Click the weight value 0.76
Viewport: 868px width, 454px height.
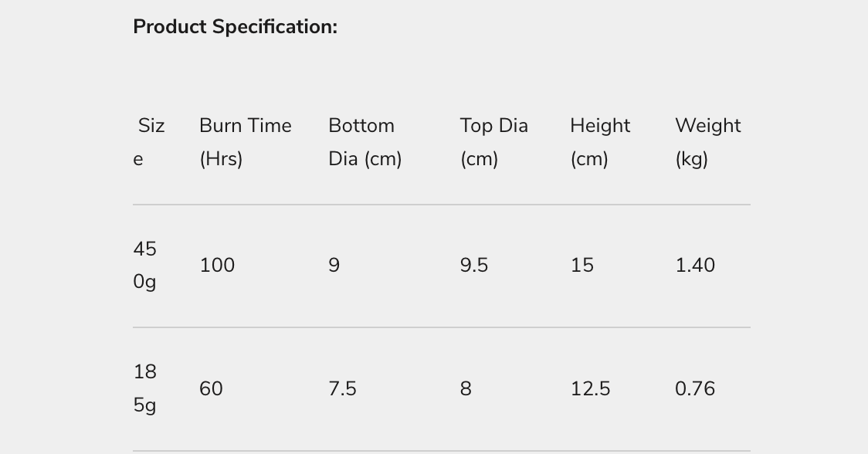[695, 388]
